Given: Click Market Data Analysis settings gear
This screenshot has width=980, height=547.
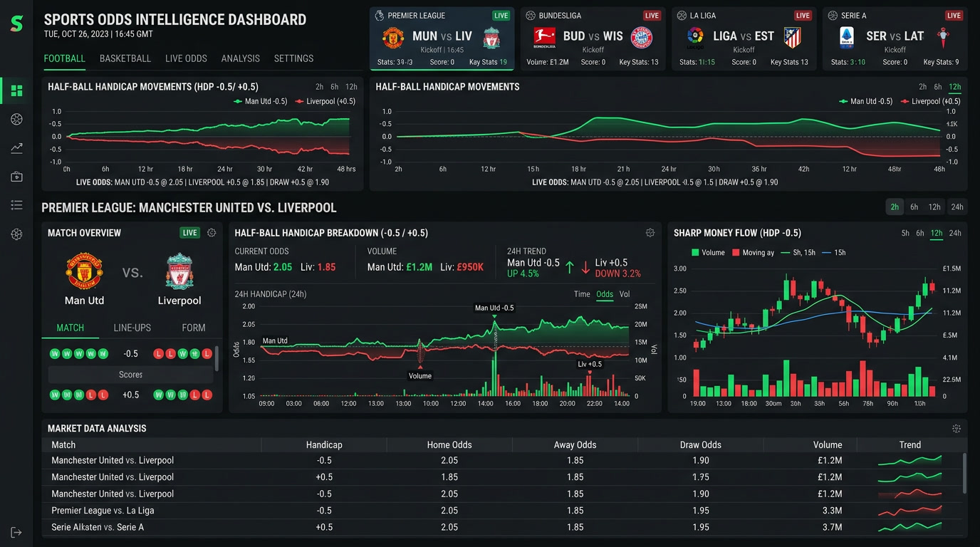Looking at the screenshot, I should [x=956, y=429].
